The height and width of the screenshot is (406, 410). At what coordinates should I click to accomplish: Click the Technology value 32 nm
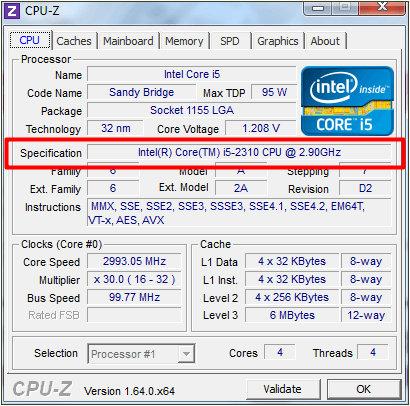(116, 128)
